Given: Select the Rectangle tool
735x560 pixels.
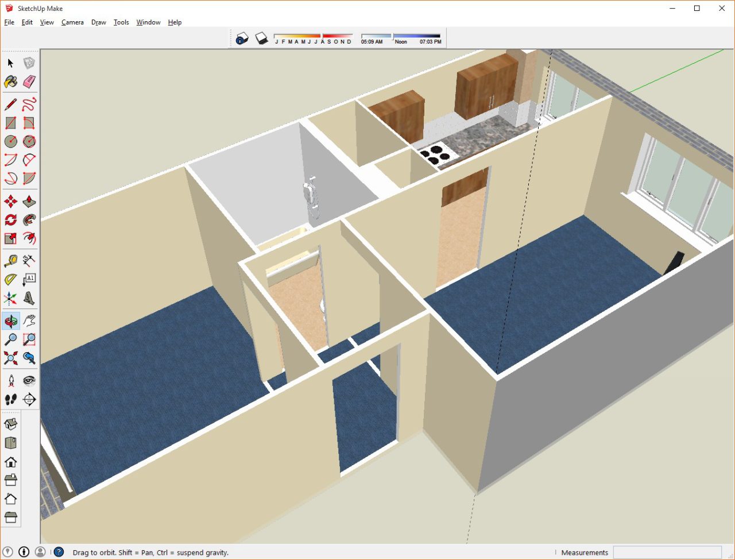Looking at the screenshot, I should 10,122.
